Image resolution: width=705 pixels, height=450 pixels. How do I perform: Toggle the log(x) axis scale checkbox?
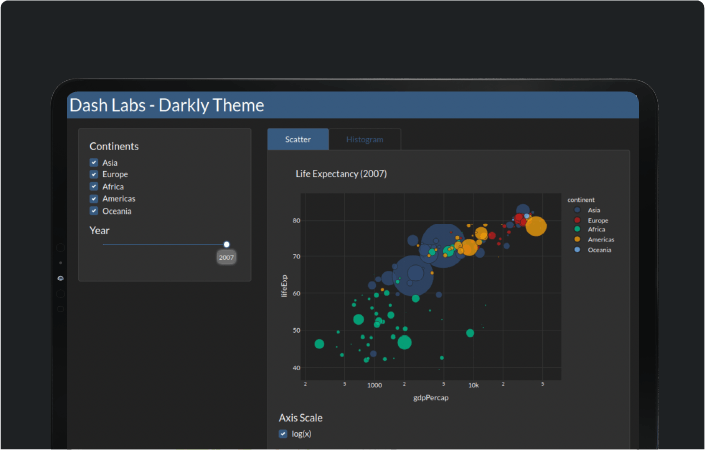tap(283, 434)
